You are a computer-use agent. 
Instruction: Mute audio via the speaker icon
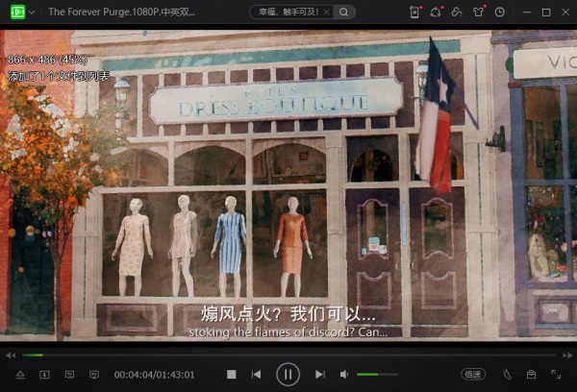pos(344,375)
